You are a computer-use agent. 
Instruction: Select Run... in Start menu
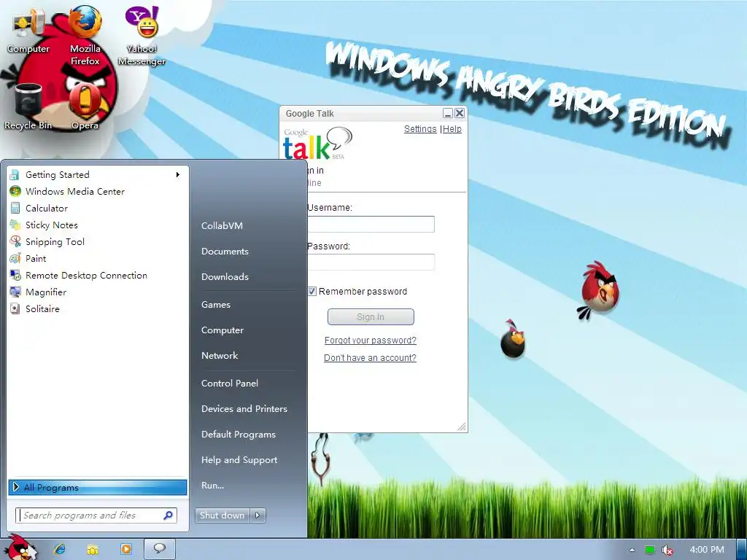coord(212,485)
